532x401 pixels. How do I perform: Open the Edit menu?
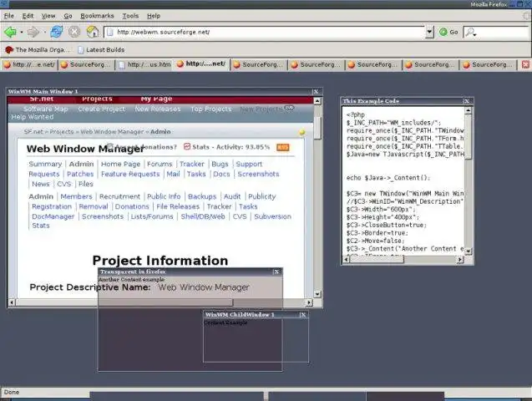(x=28, y=16)
